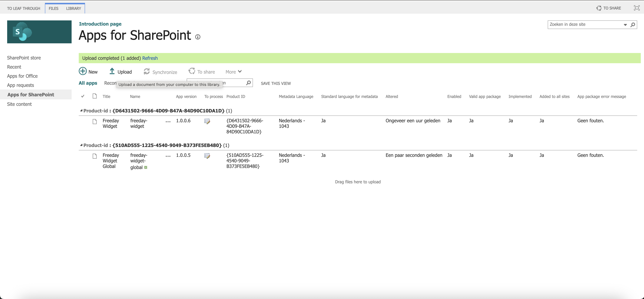Open the freeday-widget-global file name
Screen dimensions: 644x299
(x=139, y=161)
